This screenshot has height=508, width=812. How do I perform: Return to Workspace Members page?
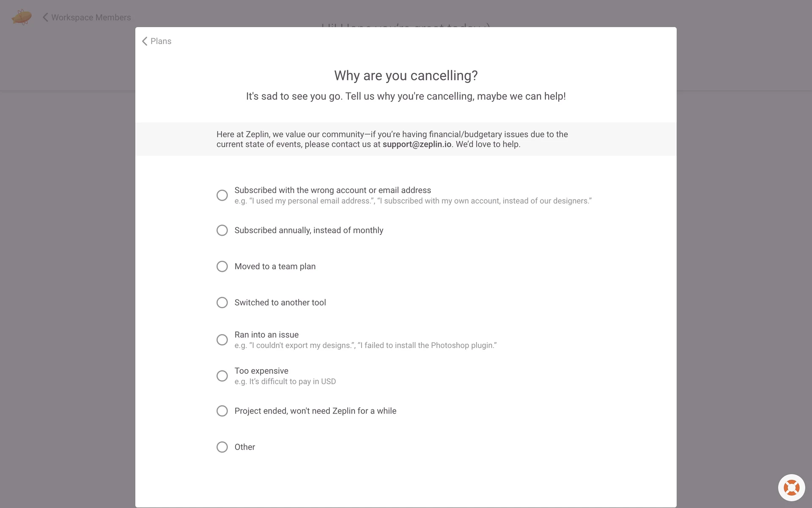click(x=91, y=17)
